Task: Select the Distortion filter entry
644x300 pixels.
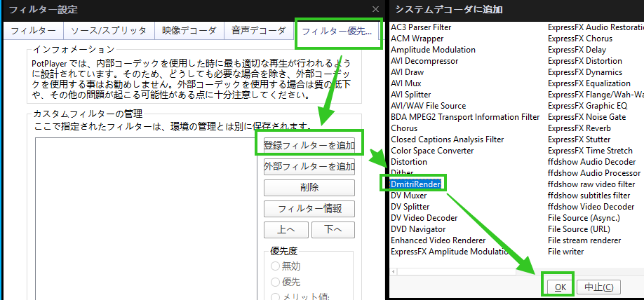Action: point(409,162)
